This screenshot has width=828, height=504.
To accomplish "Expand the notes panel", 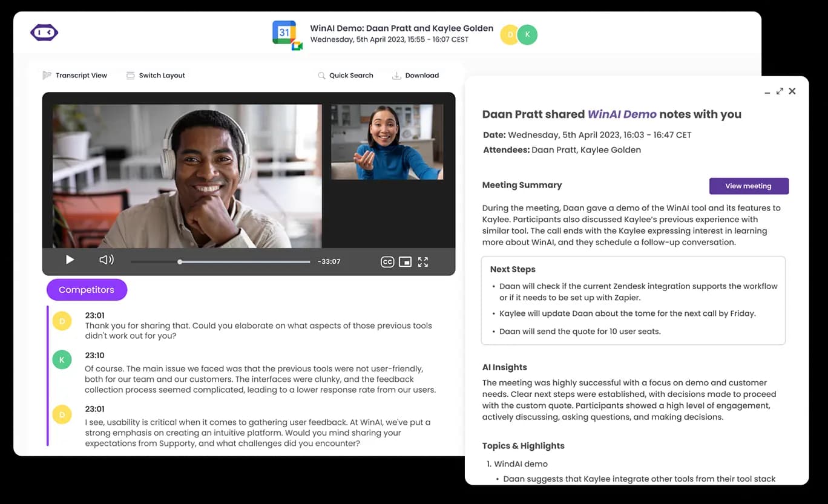I will pyautogui.click(x=780, y=91).
